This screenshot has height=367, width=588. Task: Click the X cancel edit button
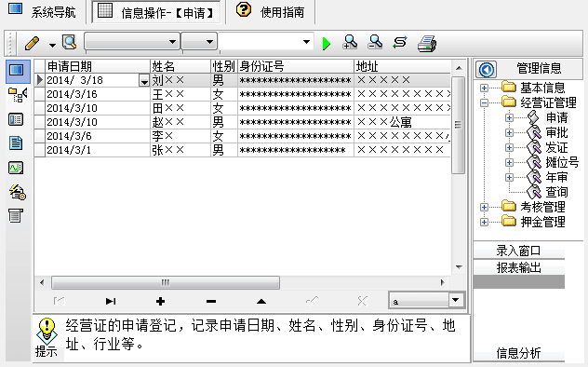[362, 301]
